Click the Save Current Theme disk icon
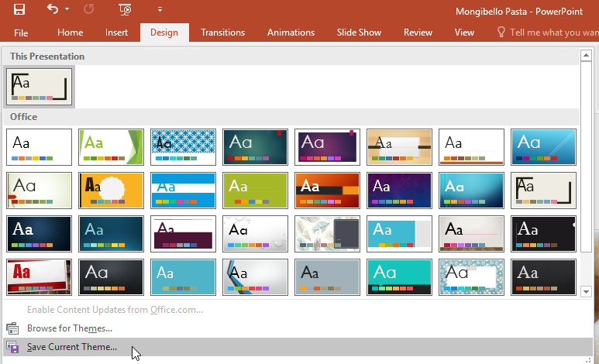This screenshot has height=364, width=599. tap(12, 347)
